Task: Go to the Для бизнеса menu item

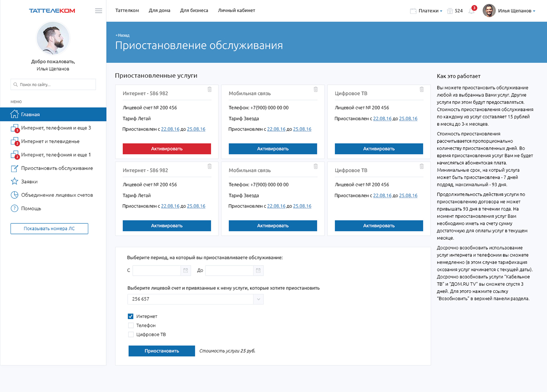Action: coord(194,11)
